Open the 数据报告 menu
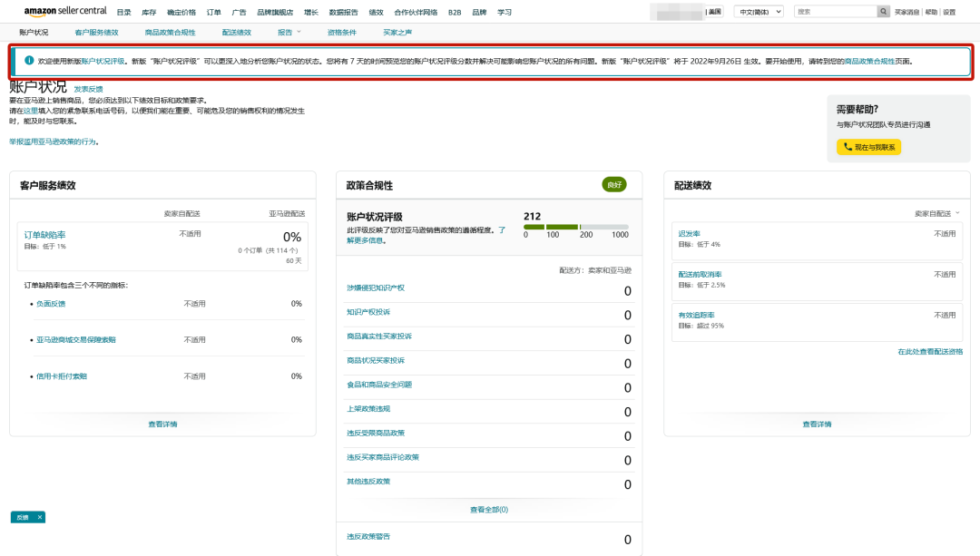This screenshot has width=980, height=556. point(343,13)
